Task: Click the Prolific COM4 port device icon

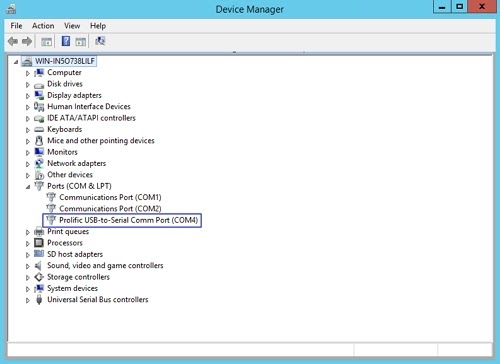Action: click(x=51, y=220)
